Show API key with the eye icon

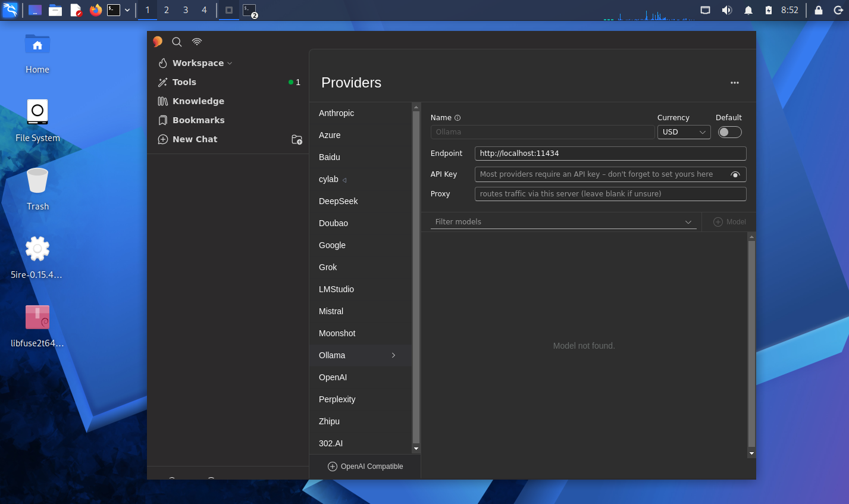pos(735,174)
